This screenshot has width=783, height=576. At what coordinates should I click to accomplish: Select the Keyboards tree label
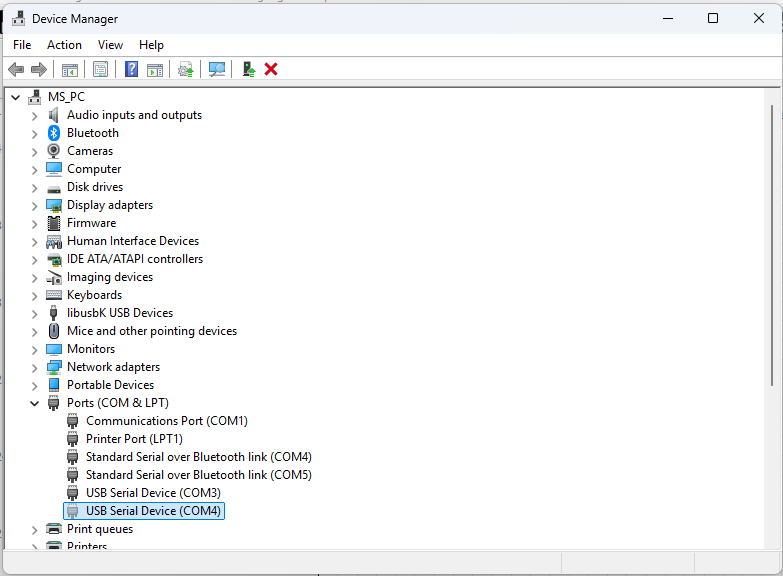click(94, 295)
